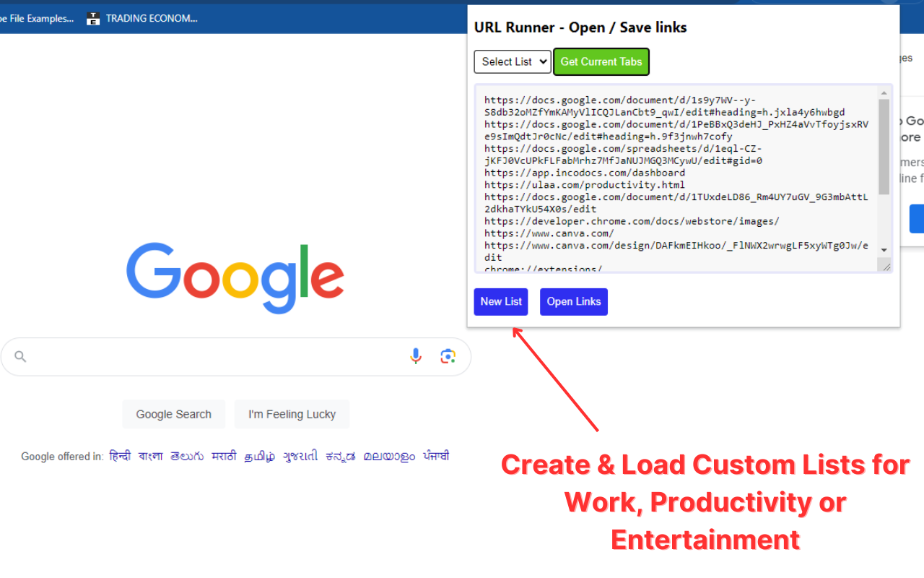Switch Google language to हिन्दी
The width and height of the screenshot is (924, 578).
120,456
